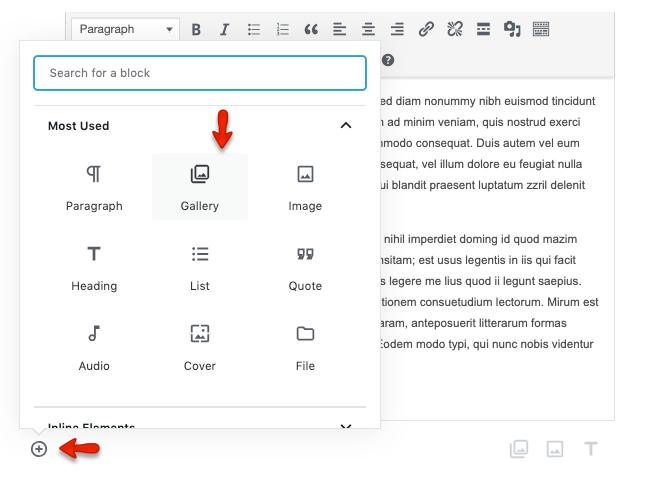Click the add block plus button
Screen dimensions: 649x491
[x=39, y=449]
